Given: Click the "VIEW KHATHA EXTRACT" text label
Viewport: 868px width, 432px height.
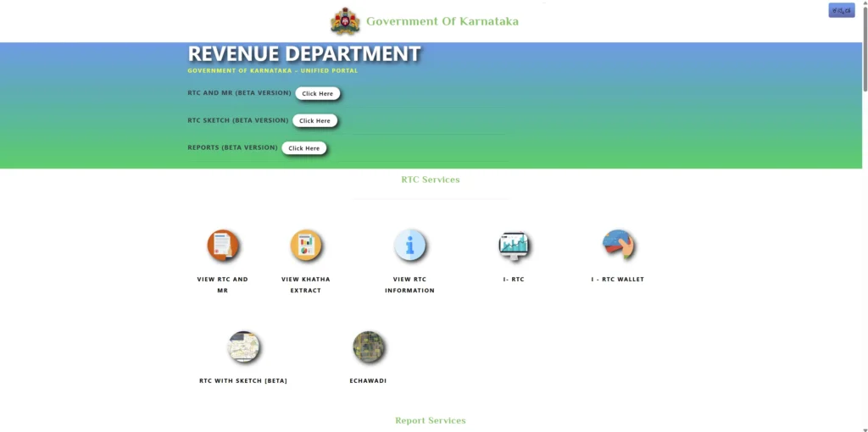Looking at the screenshot, I should pyautogui.click(x=306, y=285).
